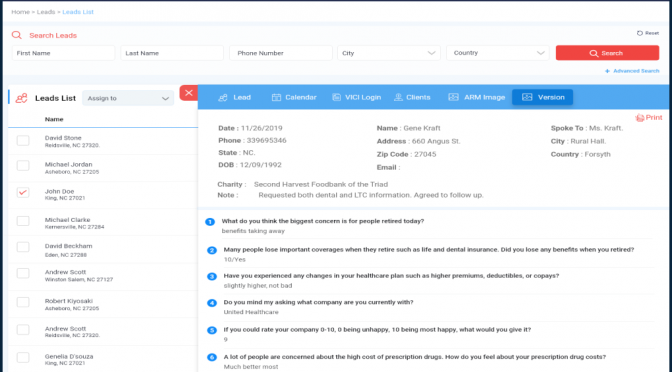
Task: Switch to the Calendar tab
Action: coord(294,97)
